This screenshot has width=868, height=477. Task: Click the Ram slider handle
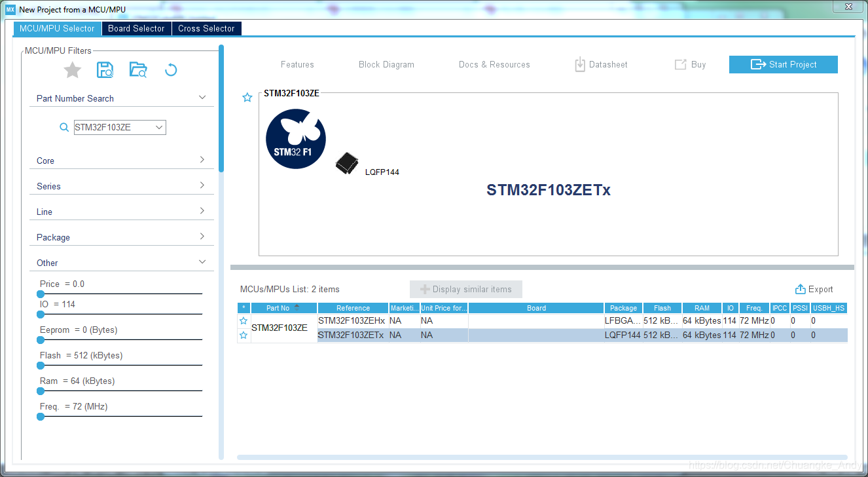click(x=41, y=391)
